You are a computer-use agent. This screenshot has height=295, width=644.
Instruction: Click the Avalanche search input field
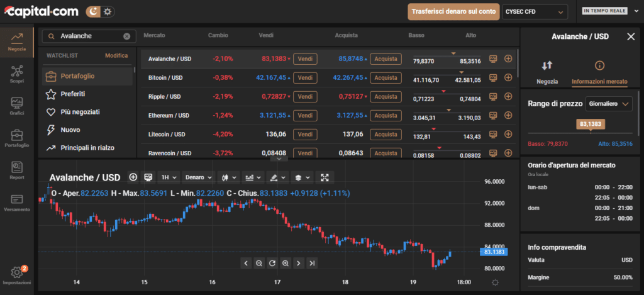(x=88, y=36)
